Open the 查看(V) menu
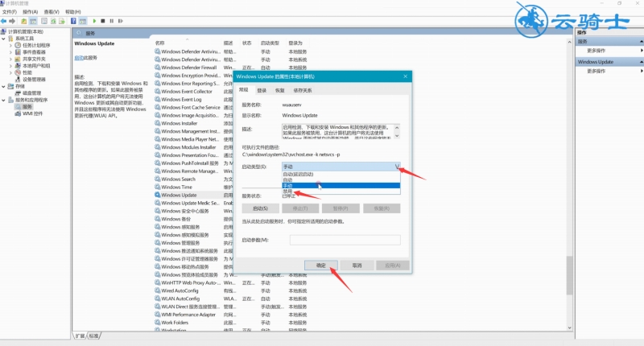This screenshot has width=644, height=346. pyautogui.click(x=52, y=12)
